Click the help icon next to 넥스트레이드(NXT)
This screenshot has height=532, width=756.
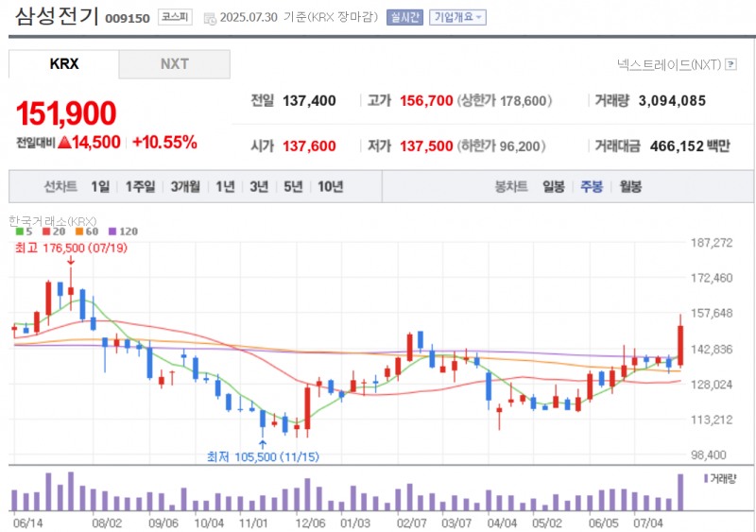pyautogui.click(x=730, y=64)
